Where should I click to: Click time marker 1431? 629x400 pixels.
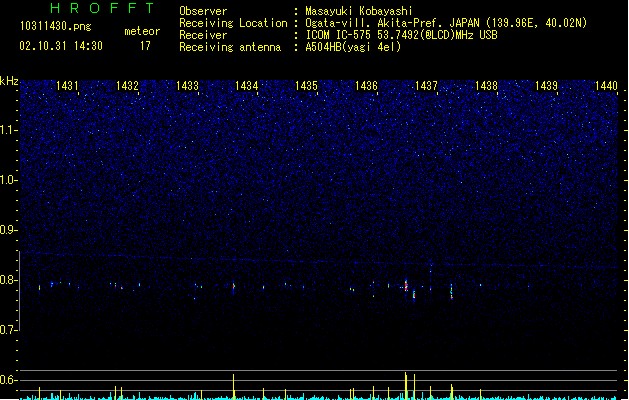point(67,85)
